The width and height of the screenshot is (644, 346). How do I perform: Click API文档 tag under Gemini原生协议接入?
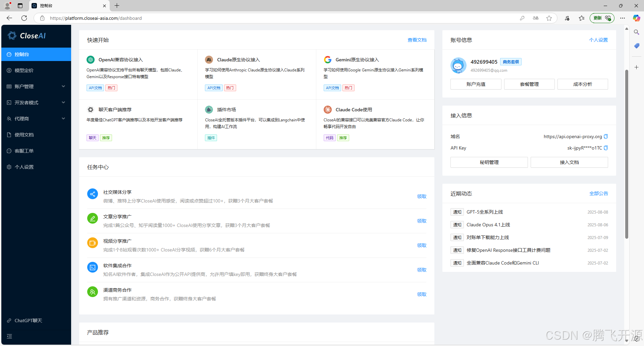pyautogui.click(x=332, y=88)
